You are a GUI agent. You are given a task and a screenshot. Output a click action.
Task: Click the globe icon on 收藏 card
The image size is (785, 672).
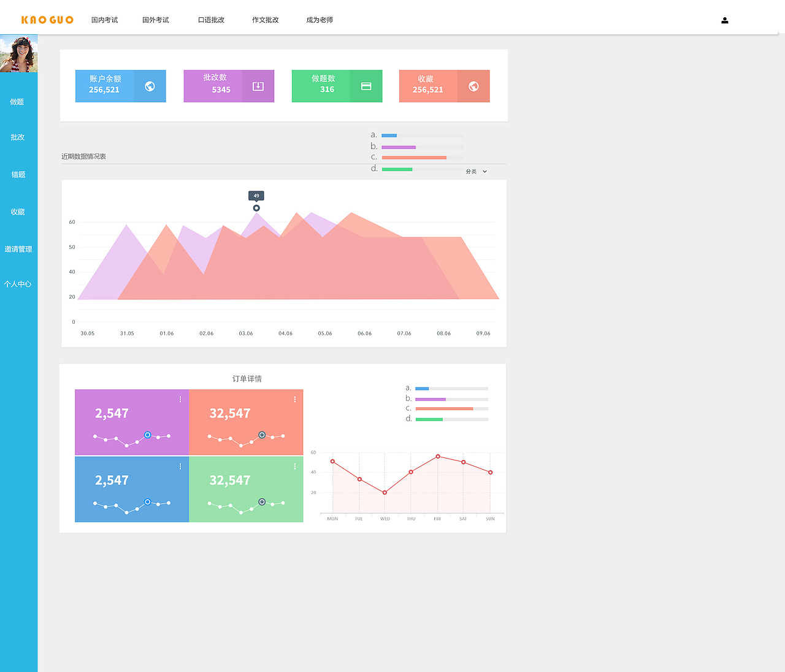(x=473, y=86)
